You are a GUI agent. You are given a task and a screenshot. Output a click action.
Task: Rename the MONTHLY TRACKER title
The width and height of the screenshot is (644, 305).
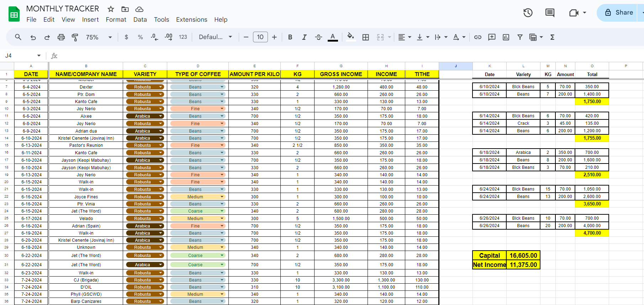point(63,9)
